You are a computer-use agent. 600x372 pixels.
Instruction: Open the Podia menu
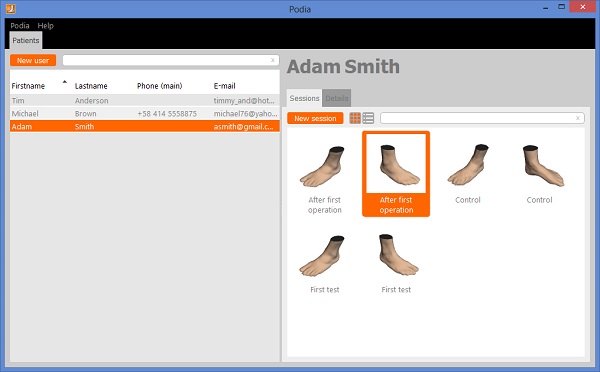(x=20, y=26)
